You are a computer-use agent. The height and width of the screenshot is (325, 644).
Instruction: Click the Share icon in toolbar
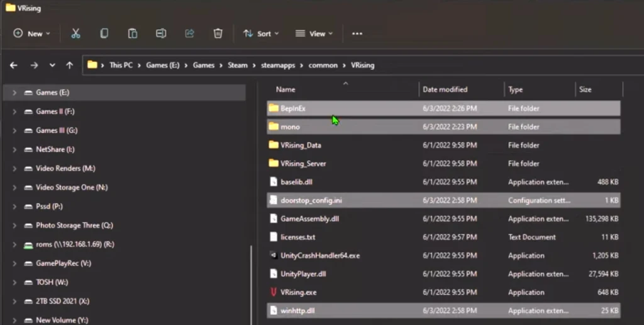(189, 34)
